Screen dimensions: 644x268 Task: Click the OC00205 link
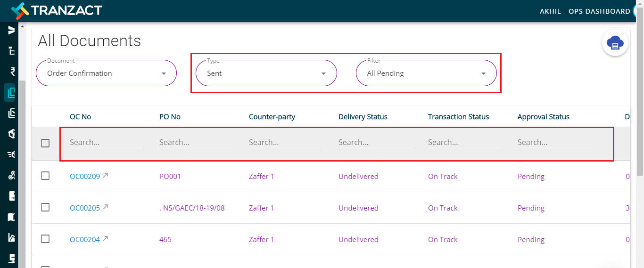(85, 208)
